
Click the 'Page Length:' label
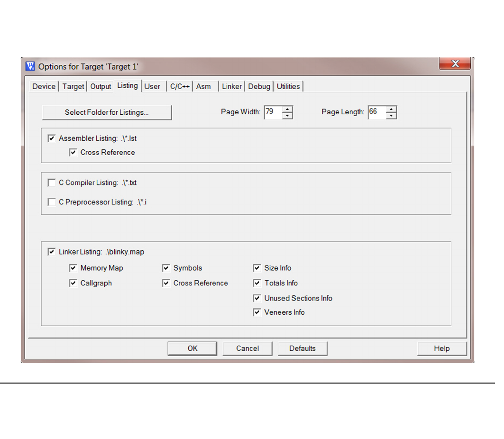(x=343, y=112)
